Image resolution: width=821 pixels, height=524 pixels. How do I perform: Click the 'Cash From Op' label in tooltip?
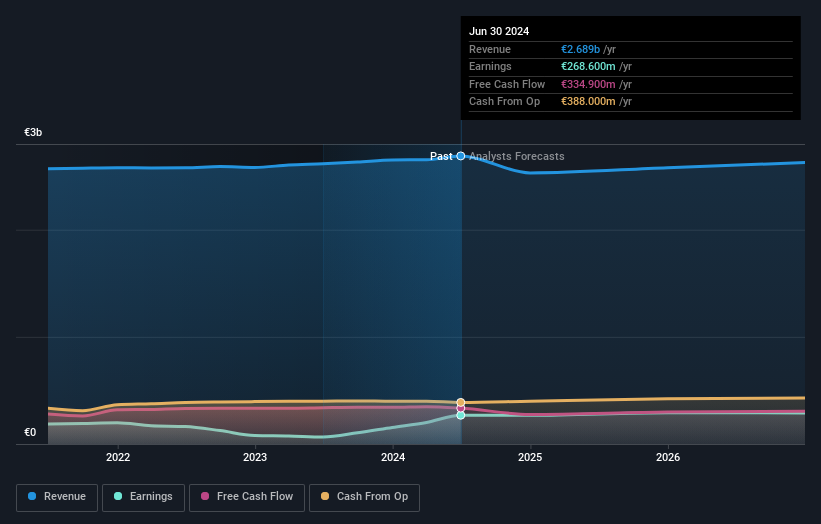[x=504, y=102]
